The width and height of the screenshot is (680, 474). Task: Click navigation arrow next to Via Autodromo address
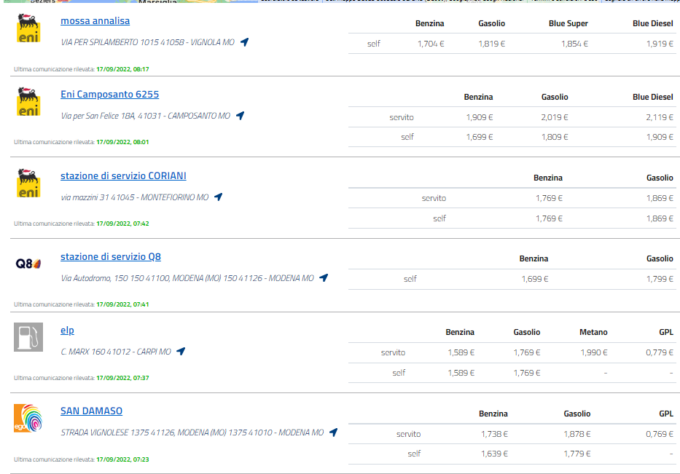click(x=324, y=278)
